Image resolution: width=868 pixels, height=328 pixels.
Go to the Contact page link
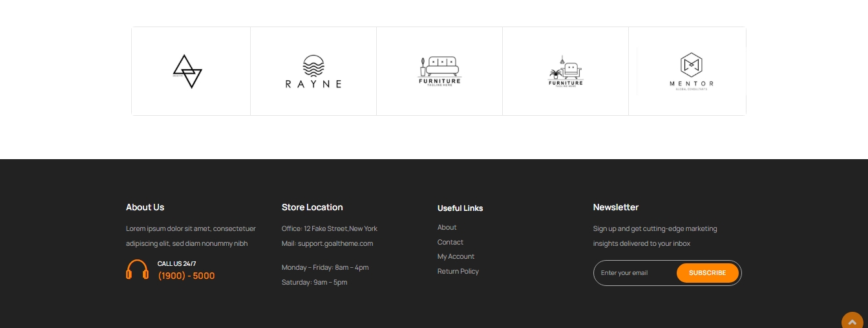(450, 242)
